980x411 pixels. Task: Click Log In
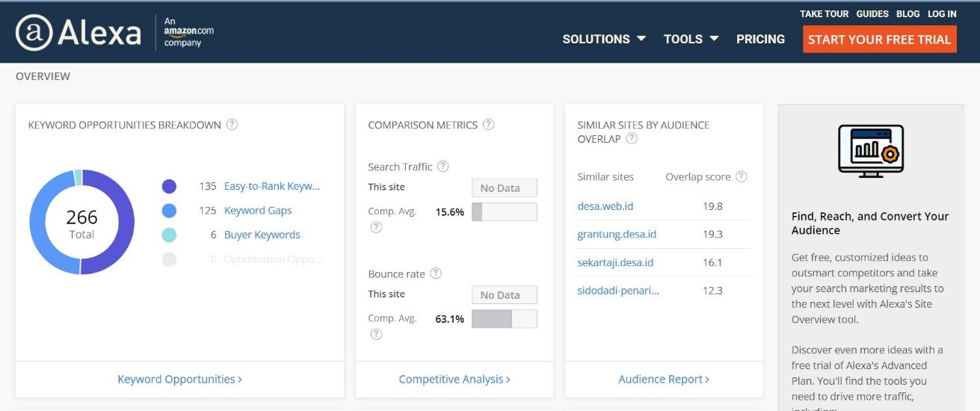942,13
